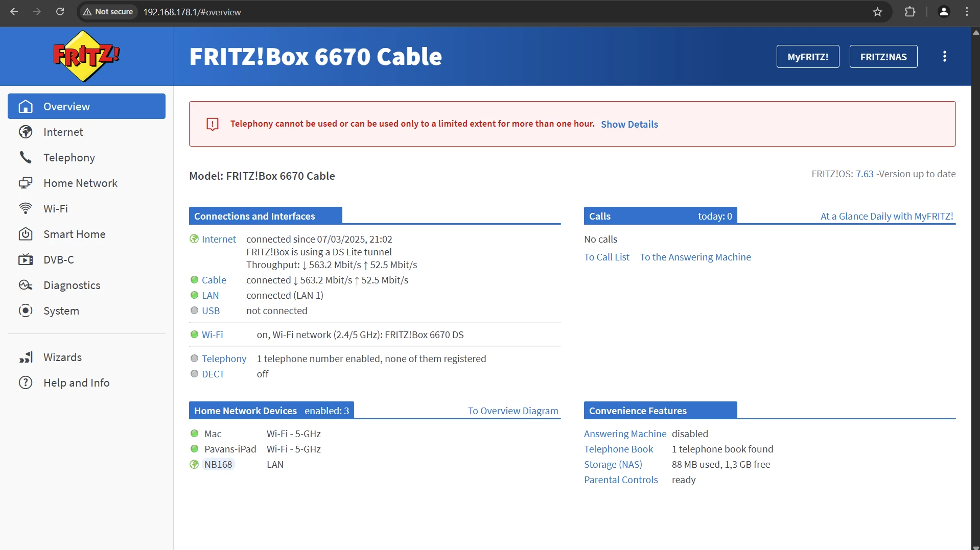Click the green globe icon beside Internet

pyautogui.click(x=194, y=239)
